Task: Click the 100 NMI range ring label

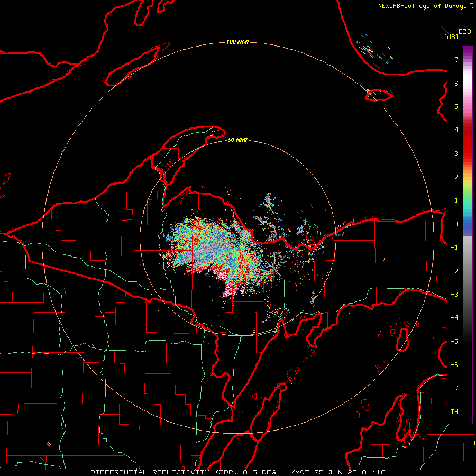Action: tap(237, 42)
